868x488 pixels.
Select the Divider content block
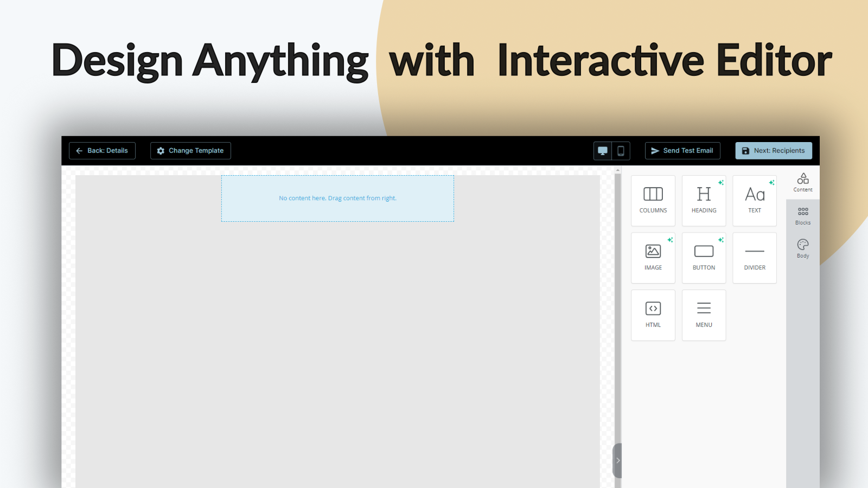coord(755,258)
